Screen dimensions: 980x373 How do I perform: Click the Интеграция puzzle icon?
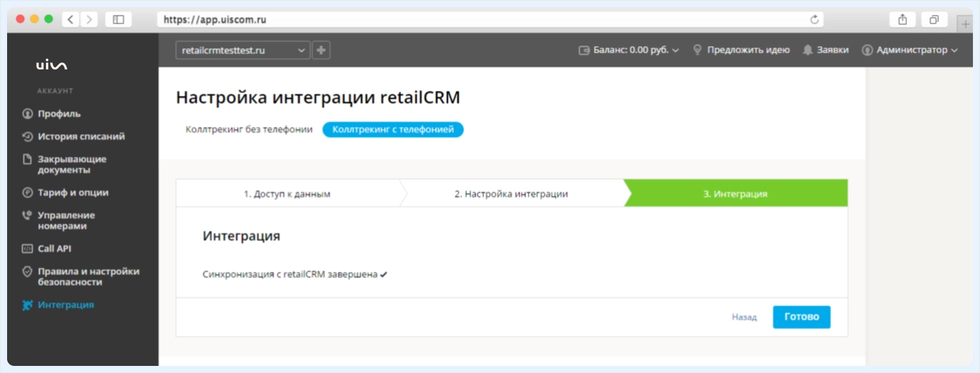pyautogui.click(x=28, y=305)
